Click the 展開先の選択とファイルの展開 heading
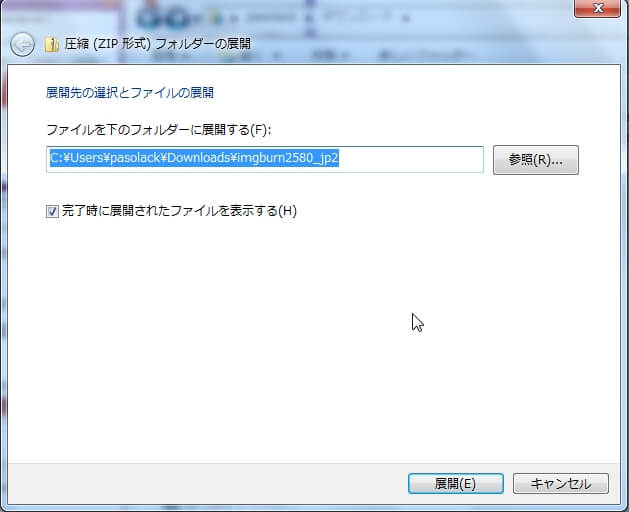Viewport: 629px width, 512px height. point(130,93)
